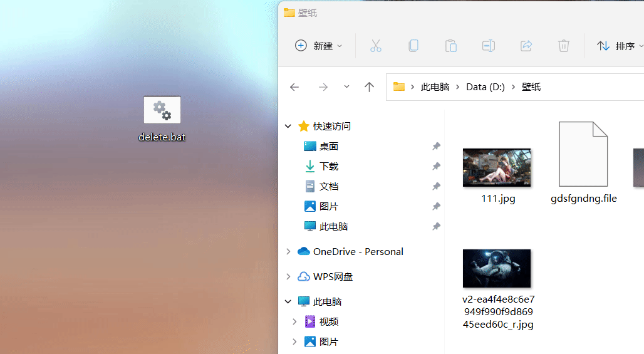Click the Rename toolbar icon

pos(489,46)
